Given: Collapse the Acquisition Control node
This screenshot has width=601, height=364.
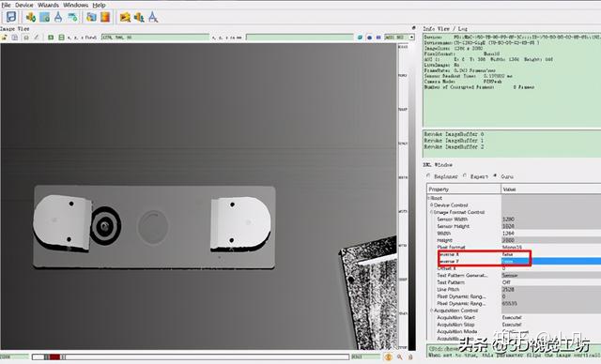Looking at the screenshot, I should pos(431,311).
